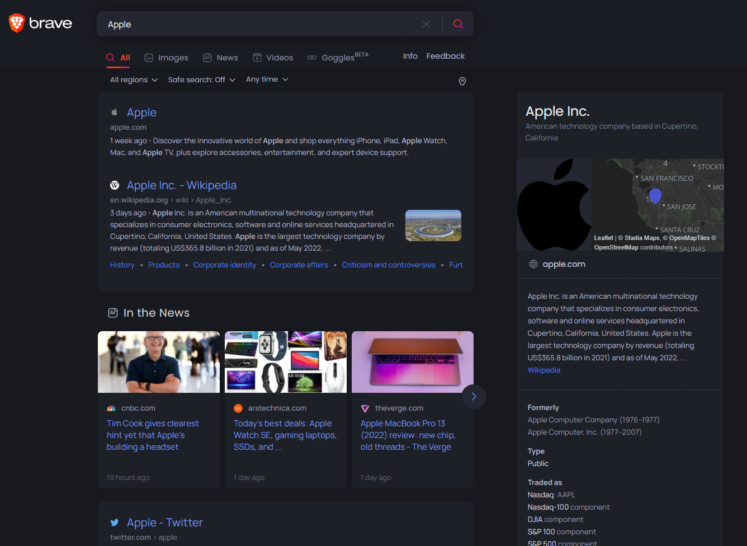Advance news carousel with right arrow

point(474,396)
